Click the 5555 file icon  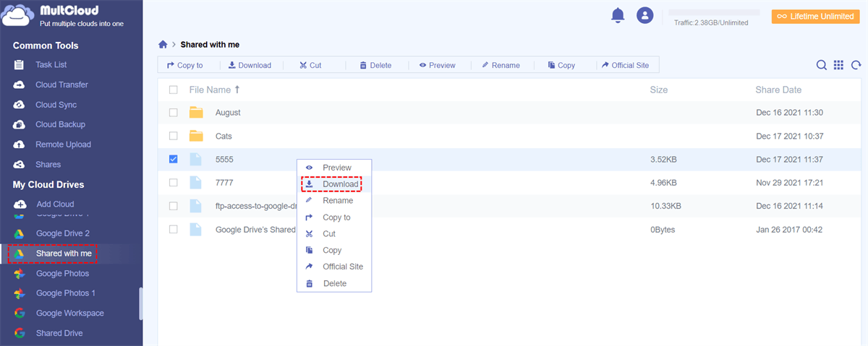[195, 159]
